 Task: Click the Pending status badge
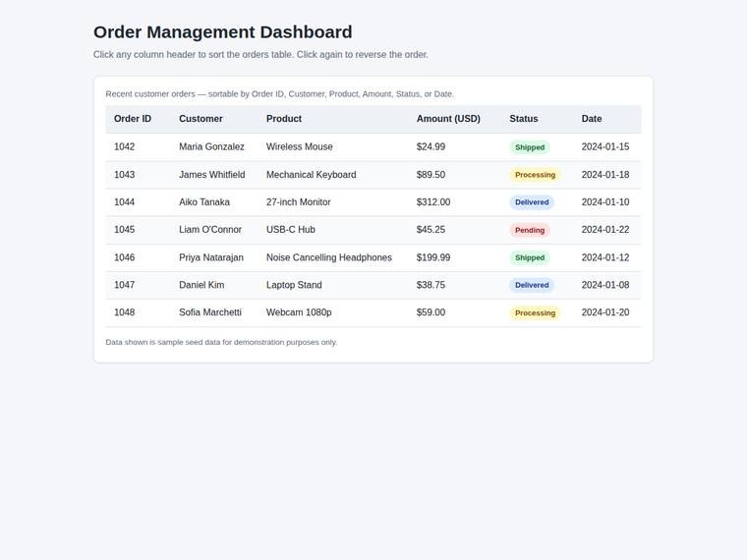[x=530, y=230]
